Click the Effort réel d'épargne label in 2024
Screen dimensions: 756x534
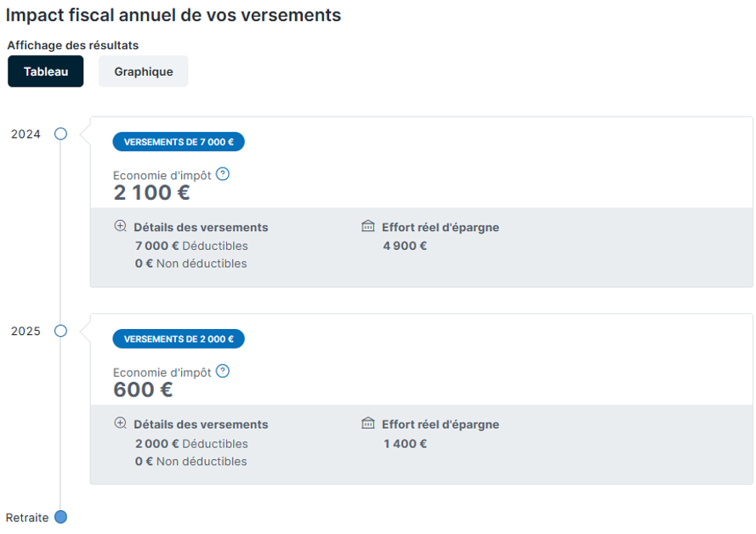(441, 227)
